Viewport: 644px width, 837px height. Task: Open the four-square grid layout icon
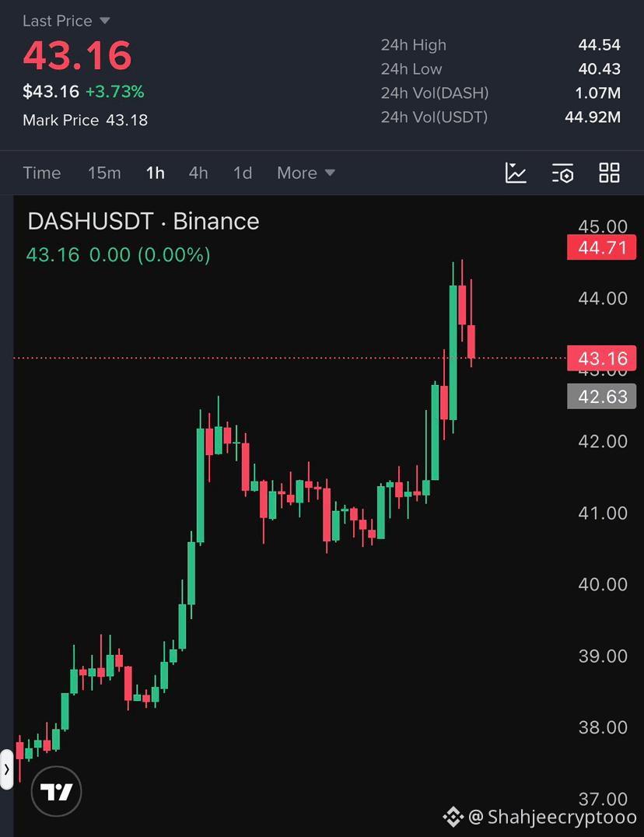(x=609, y=173)
